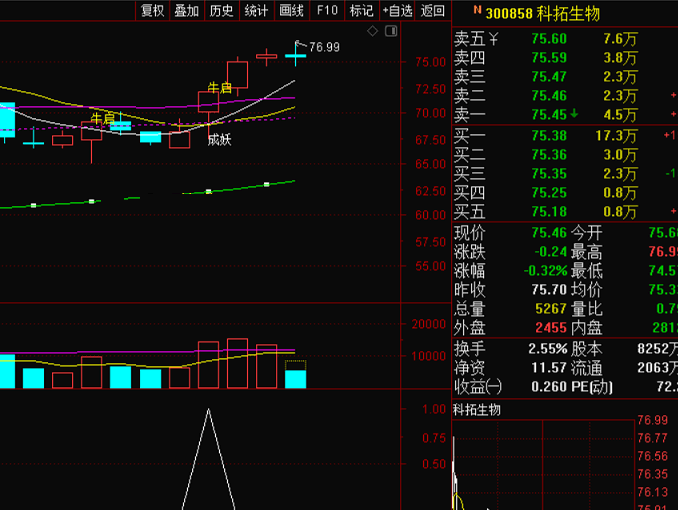Open the 历史 view
Image resolution: width=678 pixels, height=510 pixels.
point(221,10)
